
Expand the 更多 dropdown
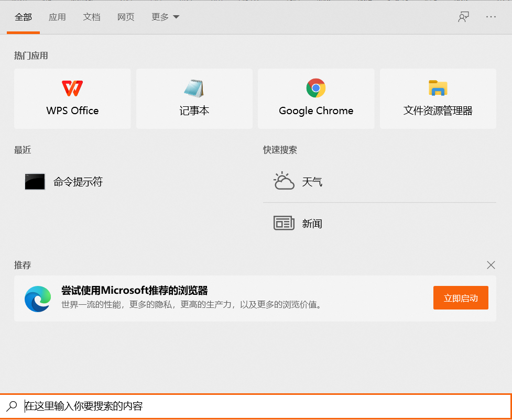click(x=165, y=17)
